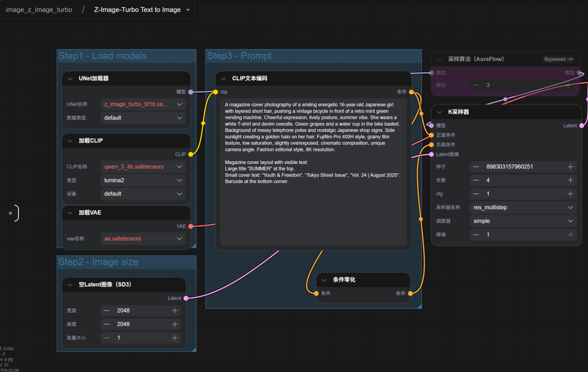Increase the seed value with plus icon
Viewport: 588px width, 372px height.
[570, 167]
